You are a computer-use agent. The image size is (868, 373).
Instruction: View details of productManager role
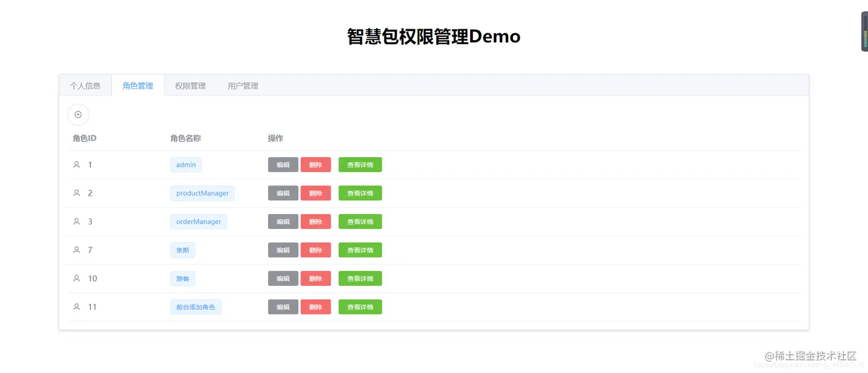(x=360, y=193)
